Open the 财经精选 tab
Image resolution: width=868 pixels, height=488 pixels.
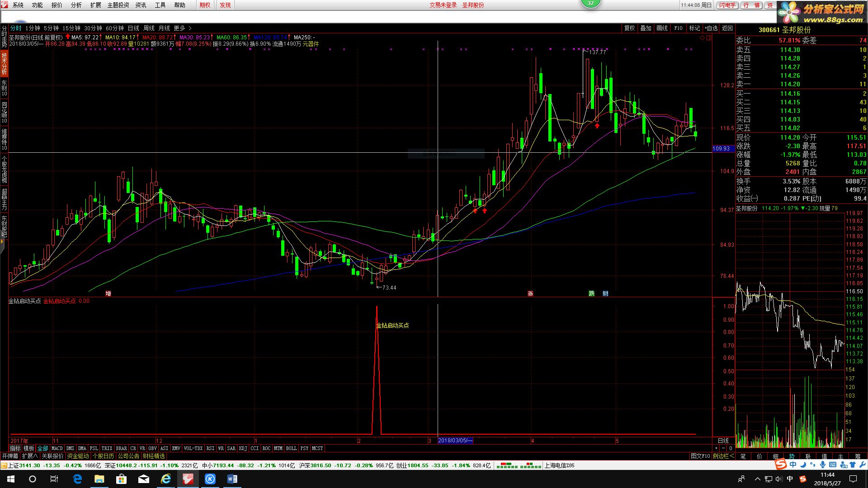[154, 456]
